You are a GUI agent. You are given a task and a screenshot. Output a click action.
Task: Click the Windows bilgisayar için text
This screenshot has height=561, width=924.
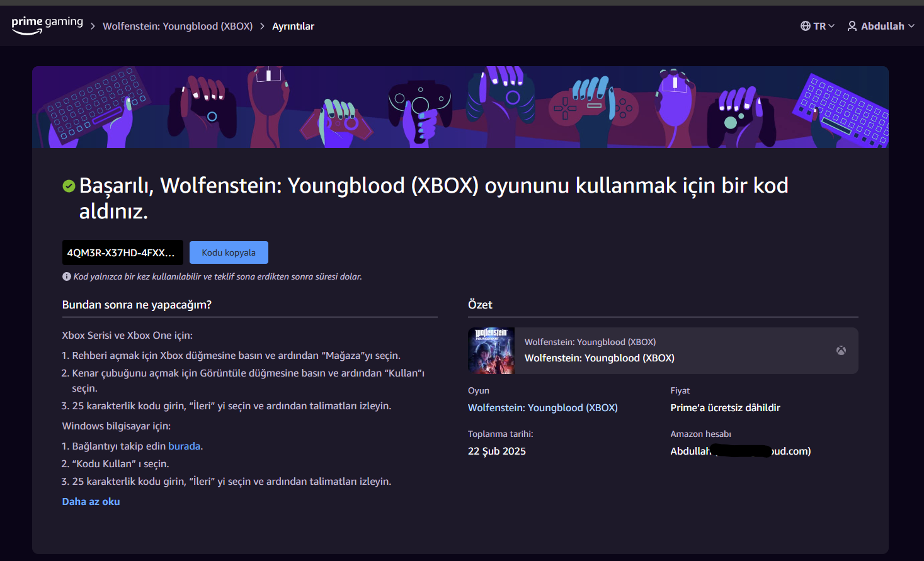coord(117,426)
